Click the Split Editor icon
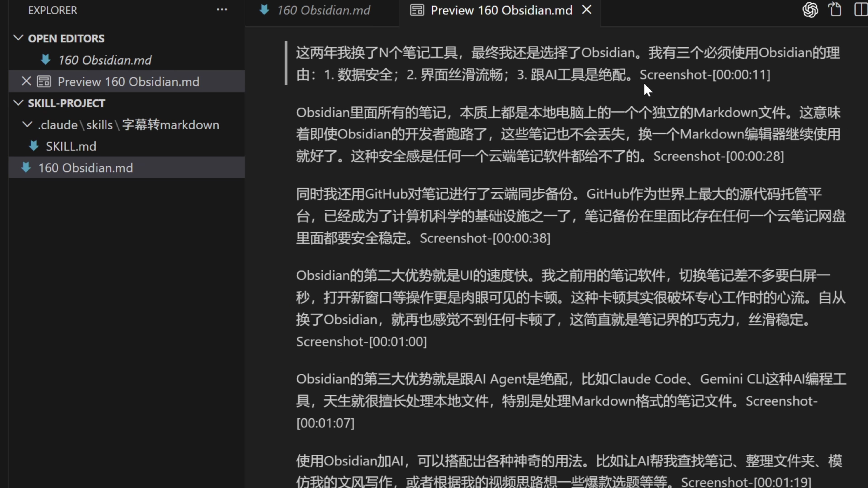This screenshot has width=868, height=488. (860, 10)
